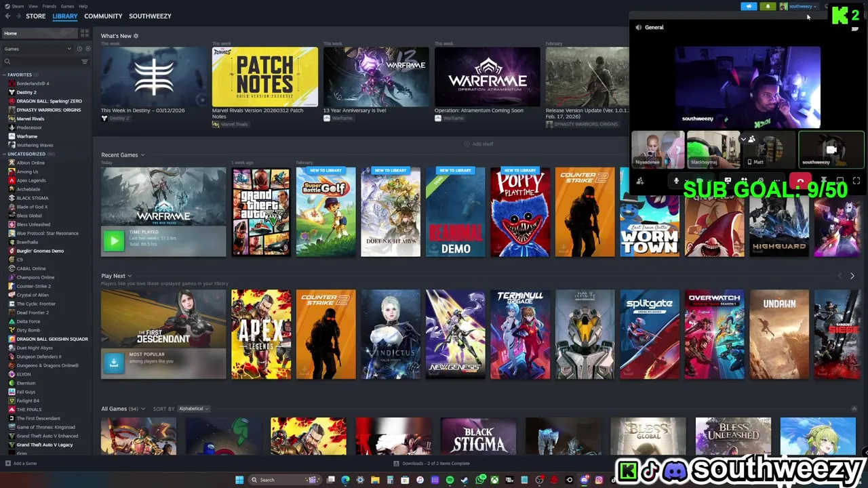Go back with the Steam back arrow
The height and width of the screenshot is (488, 868).
tap(7, 16)
